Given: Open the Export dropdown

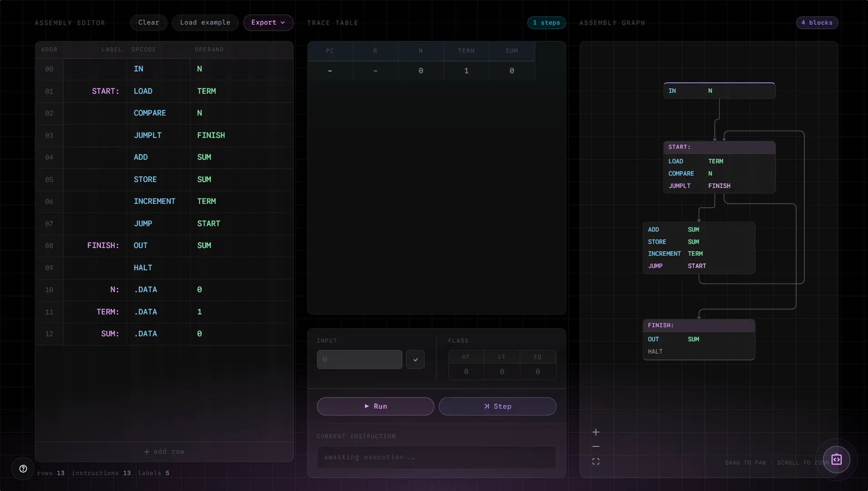Looking at the screenshot, I should [x=268, y=23].
